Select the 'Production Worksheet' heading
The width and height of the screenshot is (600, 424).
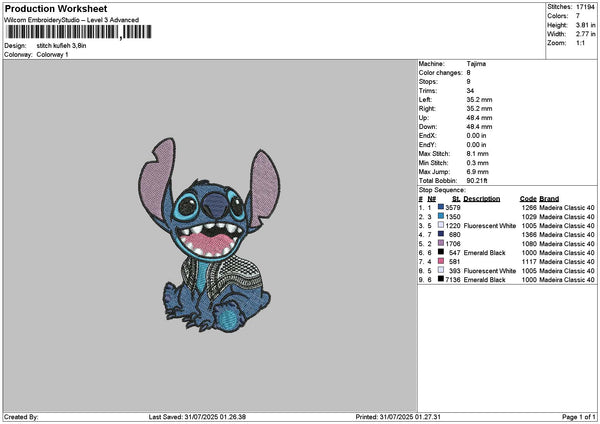[x=56, y=8]
